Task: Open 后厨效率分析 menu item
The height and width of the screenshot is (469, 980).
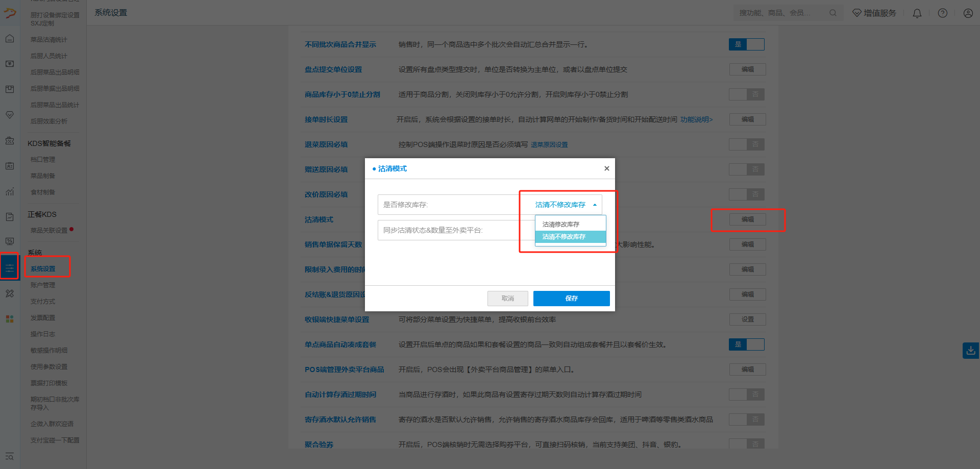Action: point(49,121)
